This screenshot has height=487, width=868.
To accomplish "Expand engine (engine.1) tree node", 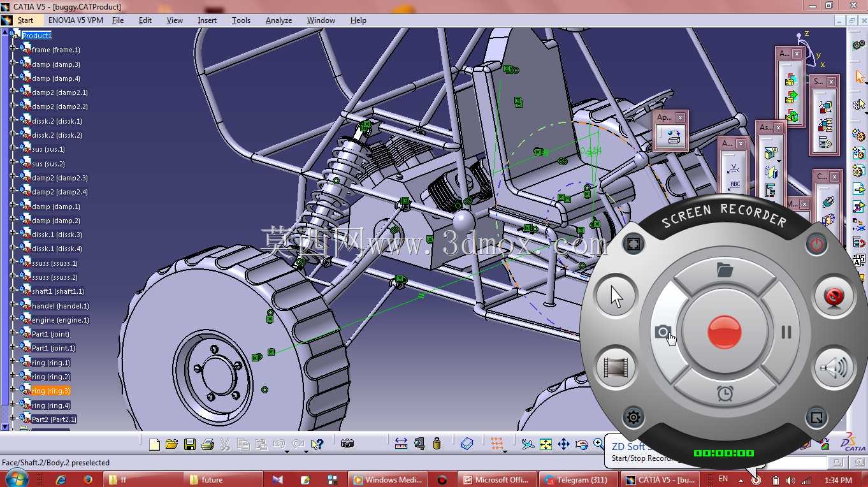I will 13,319.
